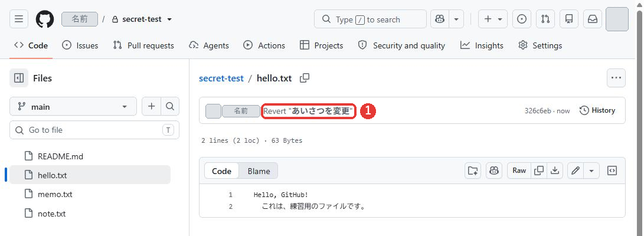The height and width of the screenshot is (236, 644).
Task: Ask Copilot about this file
Action: tap(494, 171)
